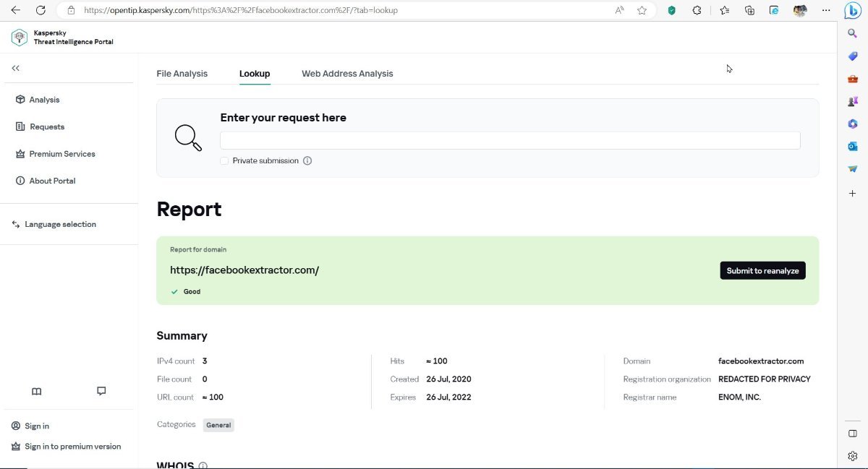This screenshot has height=469, width=868.
Task: Click the Good verdict label
Action: click(192, 292)
